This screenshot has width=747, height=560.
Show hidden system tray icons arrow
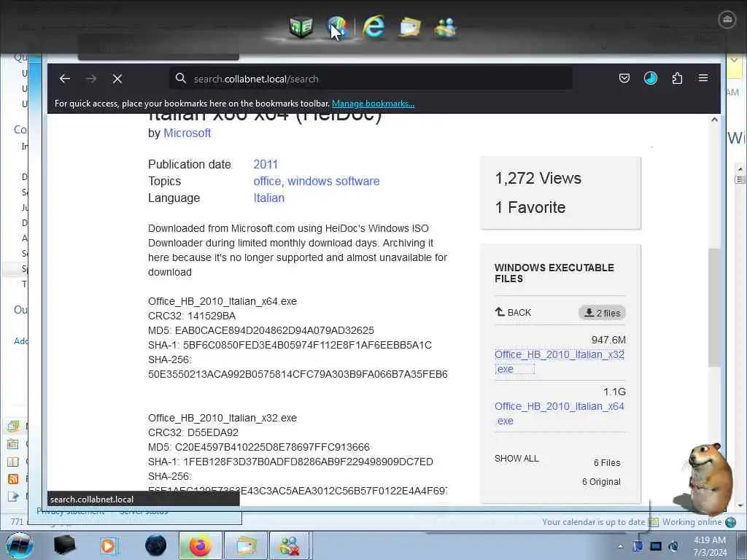(620, 546)
